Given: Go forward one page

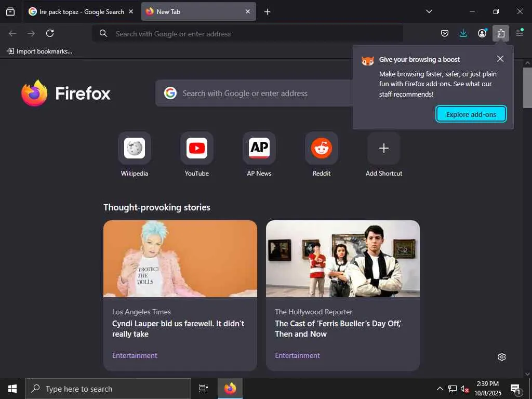Looking at the screenshot, I should pos(31,33).
